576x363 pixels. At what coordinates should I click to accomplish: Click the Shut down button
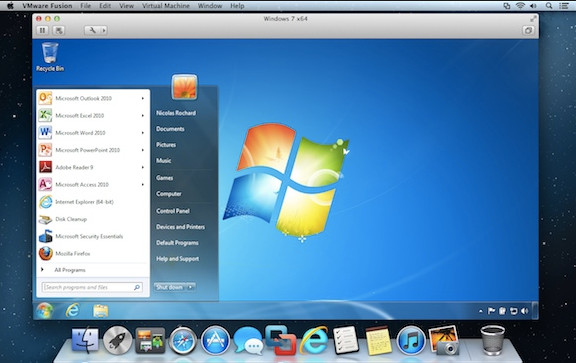(170, 287)
